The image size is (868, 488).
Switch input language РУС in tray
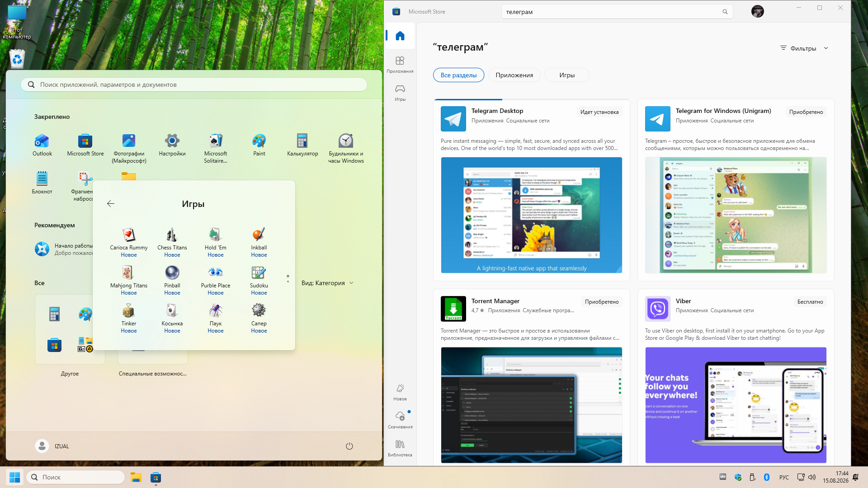pyautogui.click(x=784, y=477)
